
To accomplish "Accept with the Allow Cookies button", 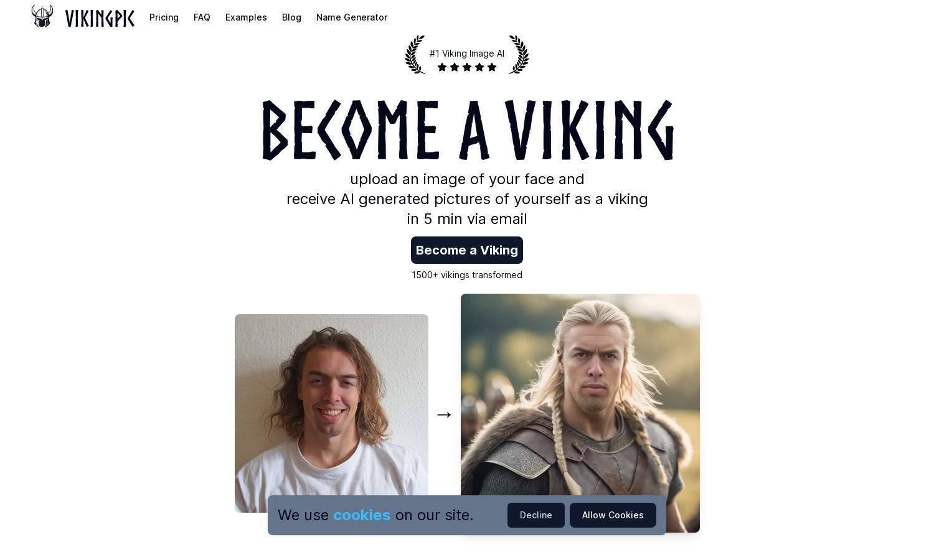I will (x=613, y=515).
